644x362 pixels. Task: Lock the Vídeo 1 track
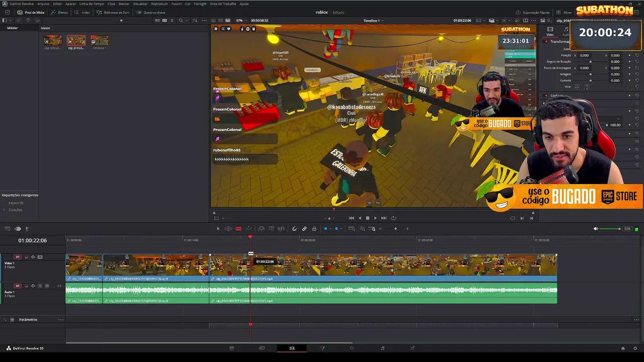(x=26, y=257)
